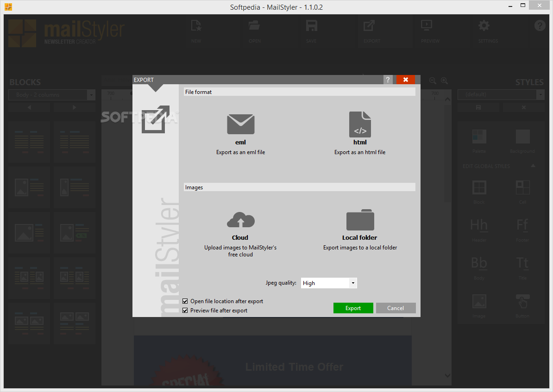Zoom out the editor canvas
The width and height of the screenshot is (553, 392).
tap(433, 81)
